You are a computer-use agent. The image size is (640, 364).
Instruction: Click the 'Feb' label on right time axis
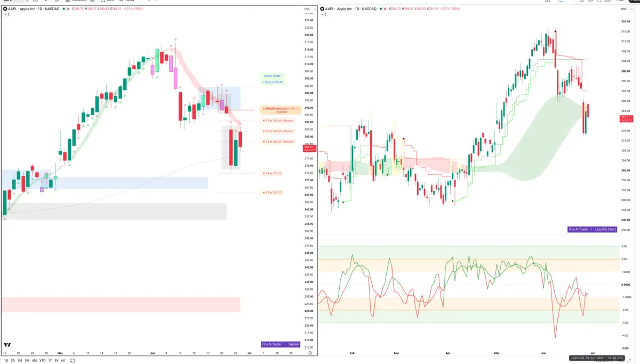352,353
